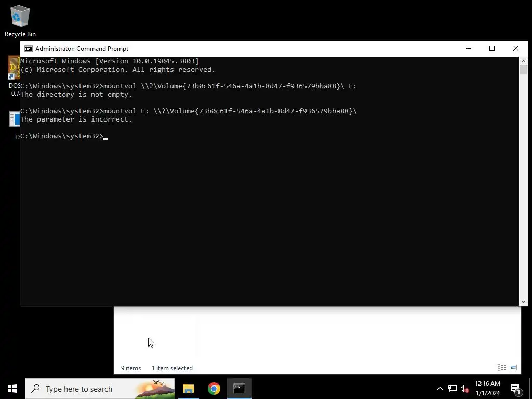
Task: Click the Command Prompt scrollbar thumb
Action: coord(523,70)
